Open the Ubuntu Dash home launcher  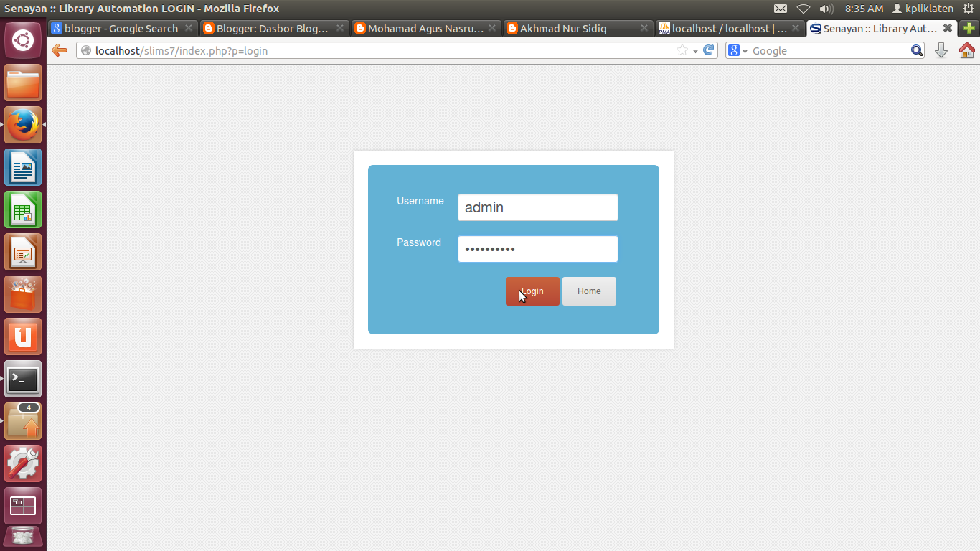(x=23, y=40)
